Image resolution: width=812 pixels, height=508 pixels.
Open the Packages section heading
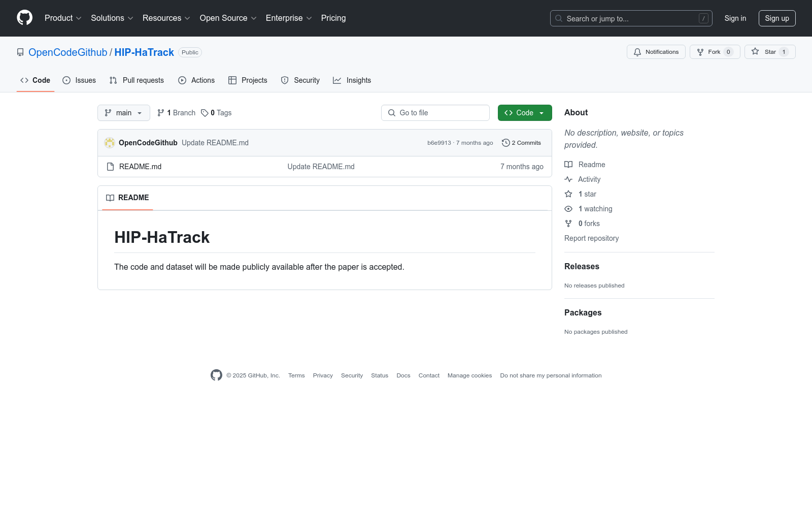pyautogui.click(x=583, y=313)
